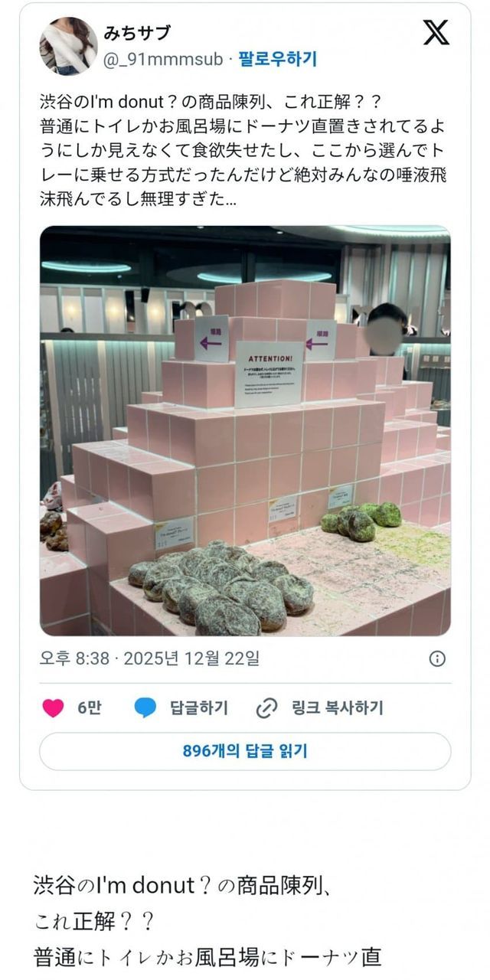Click the chain link copy icon

click(x=266, y=708)
